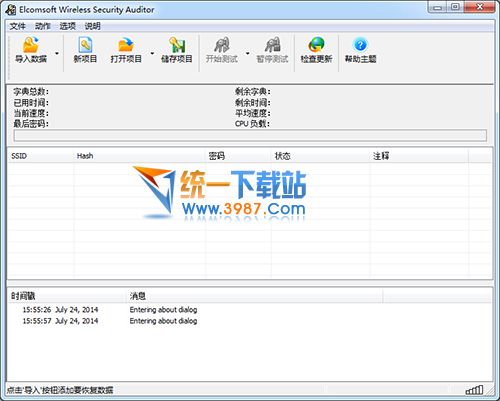
Task: Open the 说明 menu
Action: [93, 26]
